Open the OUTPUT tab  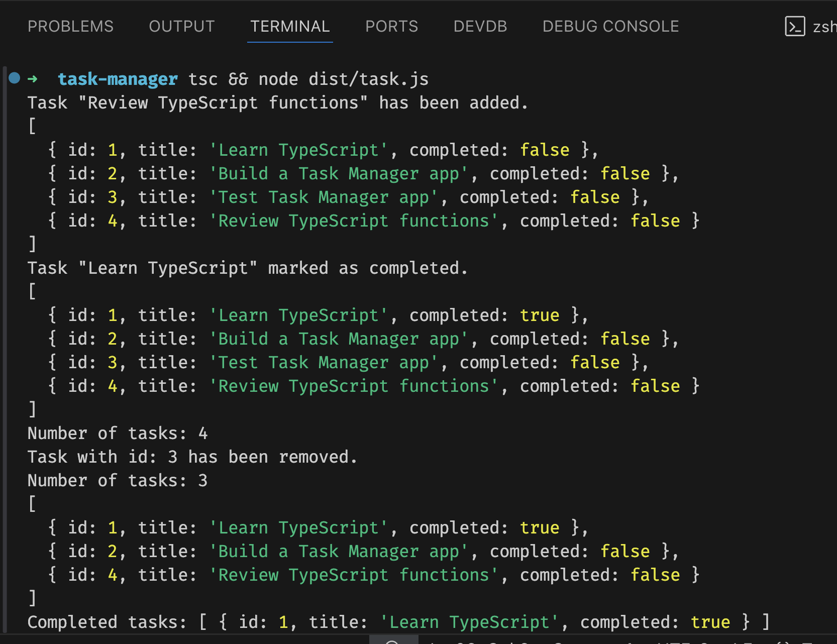pos(182,26)
